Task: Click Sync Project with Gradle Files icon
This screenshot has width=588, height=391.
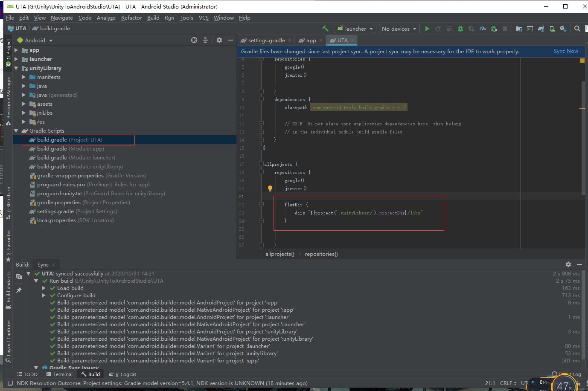Action: pos(541,29)
